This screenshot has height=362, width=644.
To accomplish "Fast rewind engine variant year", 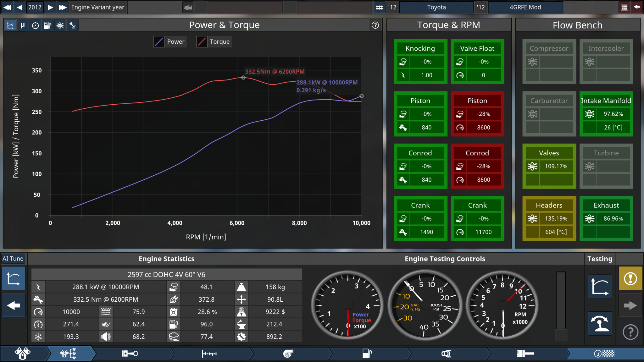I will [x=7, y=7].
